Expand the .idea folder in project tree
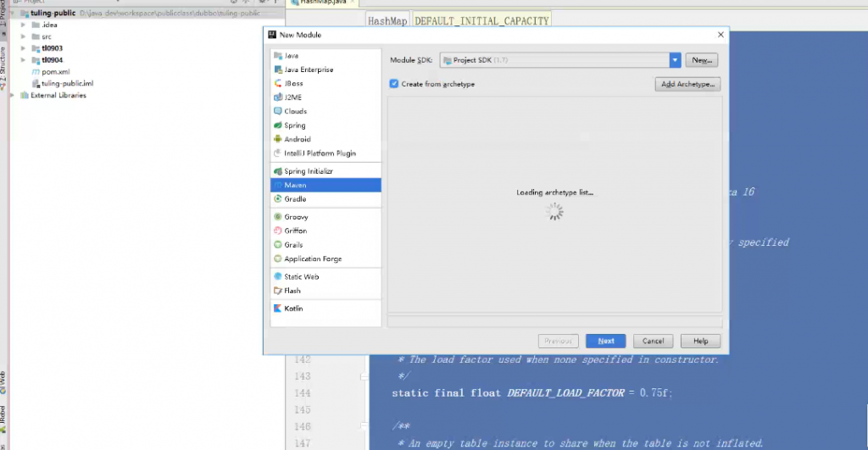 coord(23,25)
